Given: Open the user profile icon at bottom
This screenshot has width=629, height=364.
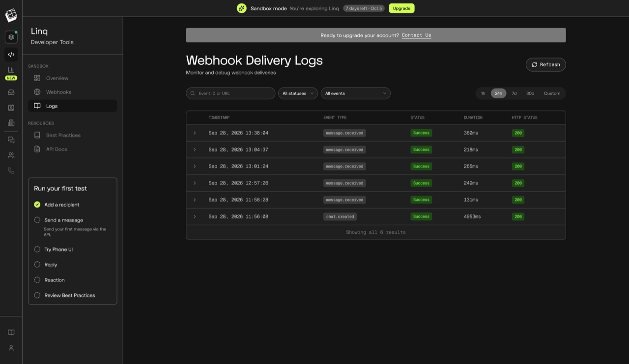Looking at the screenshot, I should [11, 348].
